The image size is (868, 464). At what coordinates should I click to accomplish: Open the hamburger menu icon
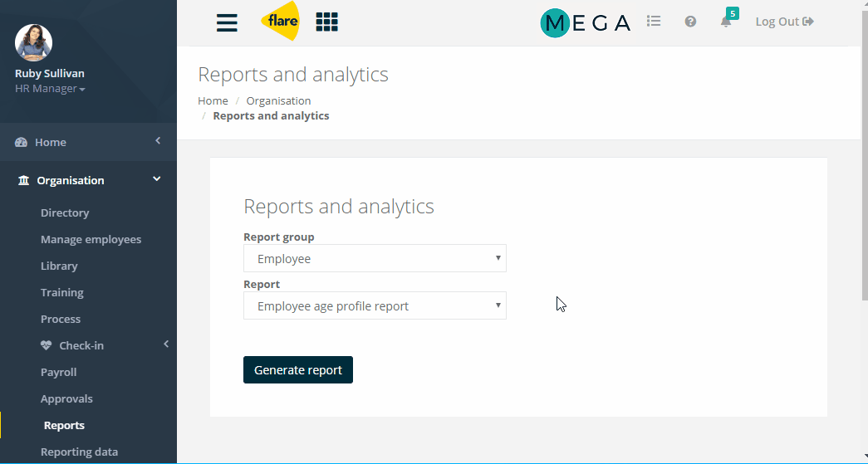[227, 22]
